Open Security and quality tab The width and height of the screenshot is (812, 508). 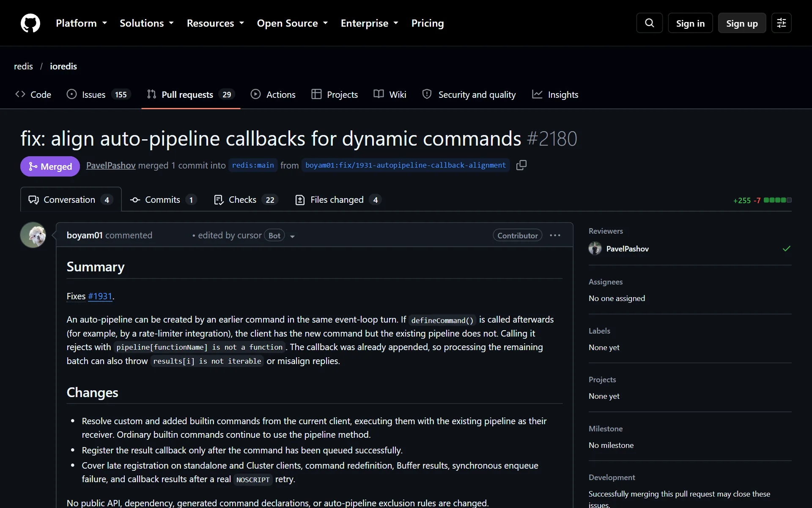click(x=469, y=94)
